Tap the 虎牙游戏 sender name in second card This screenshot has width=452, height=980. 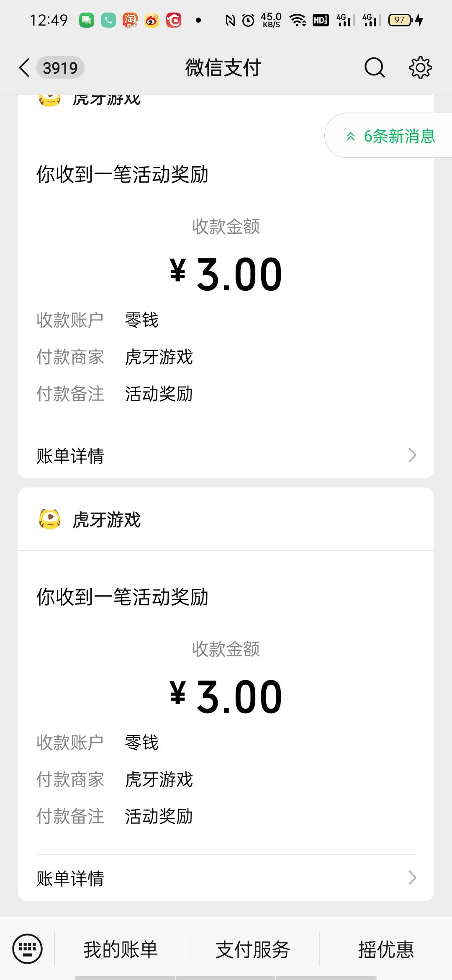pos(107,520)
